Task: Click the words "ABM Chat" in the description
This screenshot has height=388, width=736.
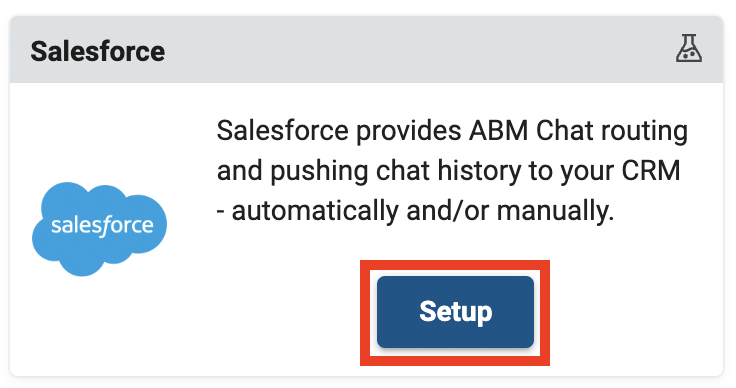Action: click(x=531, y=130)
